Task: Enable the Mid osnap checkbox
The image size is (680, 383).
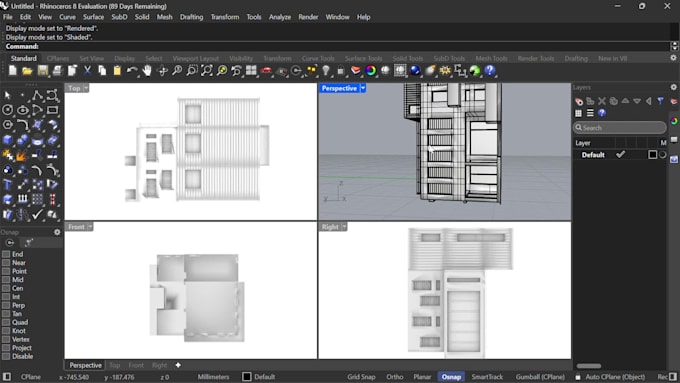Action: click(6, 280)
